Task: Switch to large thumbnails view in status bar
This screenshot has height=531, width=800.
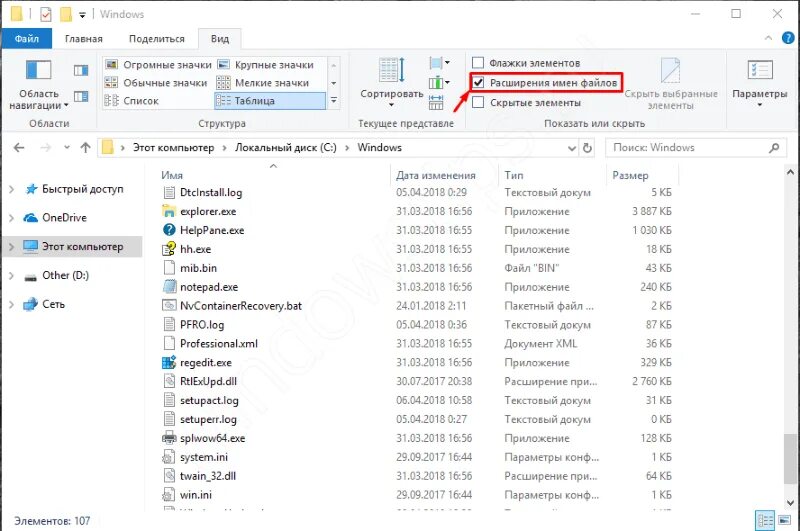Action: tap(783, 521)
